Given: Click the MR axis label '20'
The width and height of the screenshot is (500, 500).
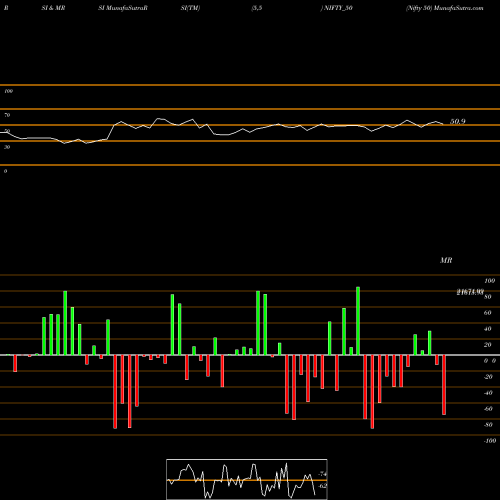Looking at the screenshot, I should [x=487, y=345].
